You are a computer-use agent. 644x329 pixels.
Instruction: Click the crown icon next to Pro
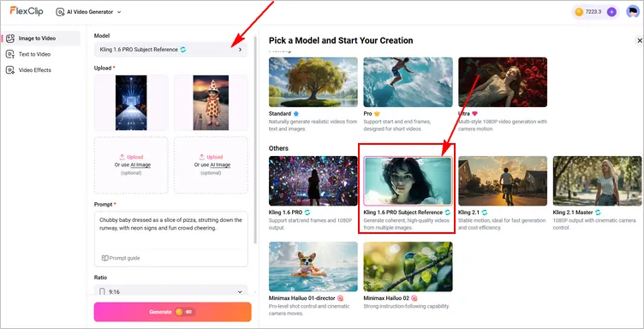[x=377, y=113]
